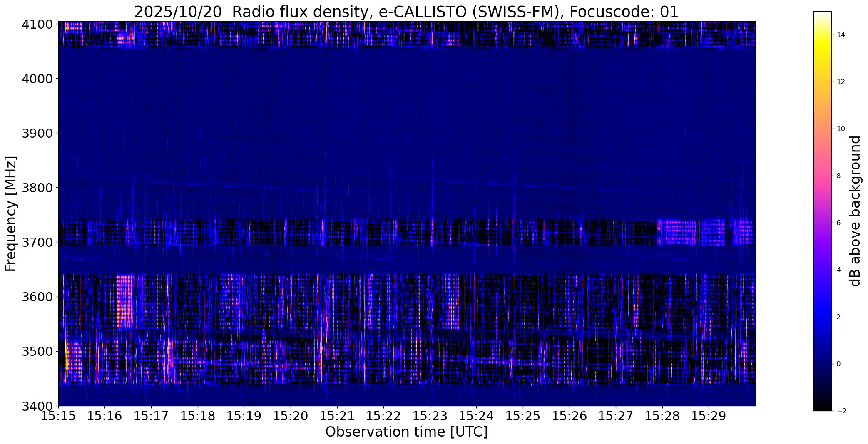Pick the 3400 frequency tick label

point(37,406)
